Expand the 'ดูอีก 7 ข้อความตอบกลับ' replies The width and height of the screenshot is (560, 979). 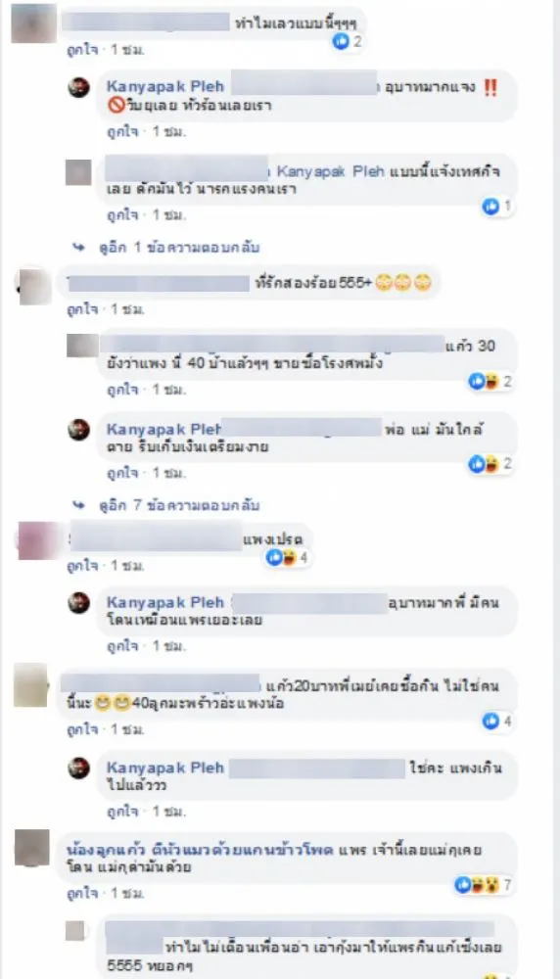click(x=179, y=505)
